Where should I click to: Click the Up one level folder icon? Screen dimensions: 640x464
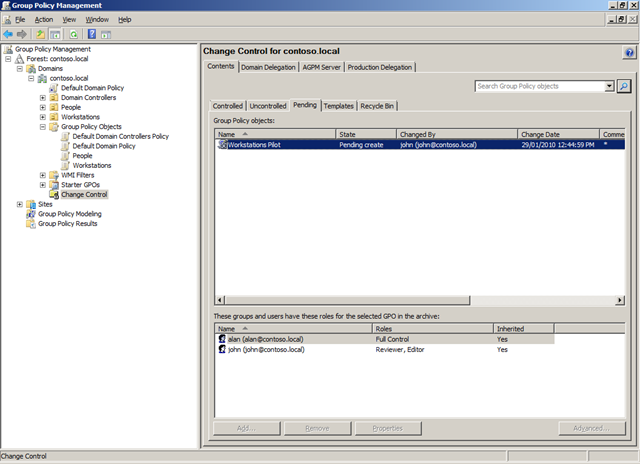(x=41, y=33)
